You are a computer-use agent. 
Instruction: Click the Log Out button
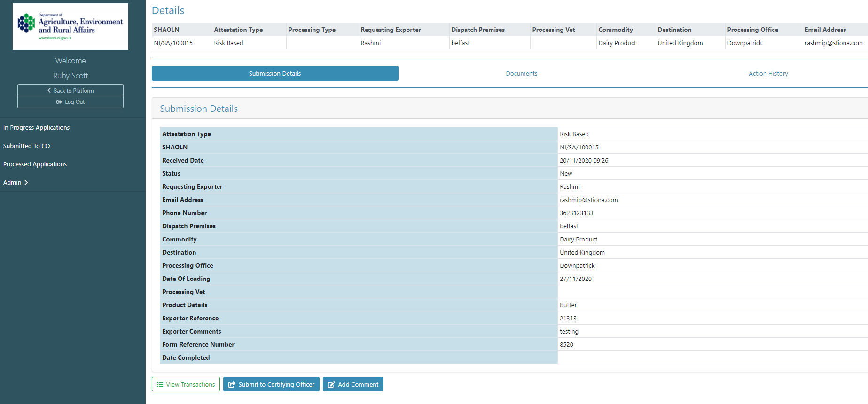(x=70, y=102)
